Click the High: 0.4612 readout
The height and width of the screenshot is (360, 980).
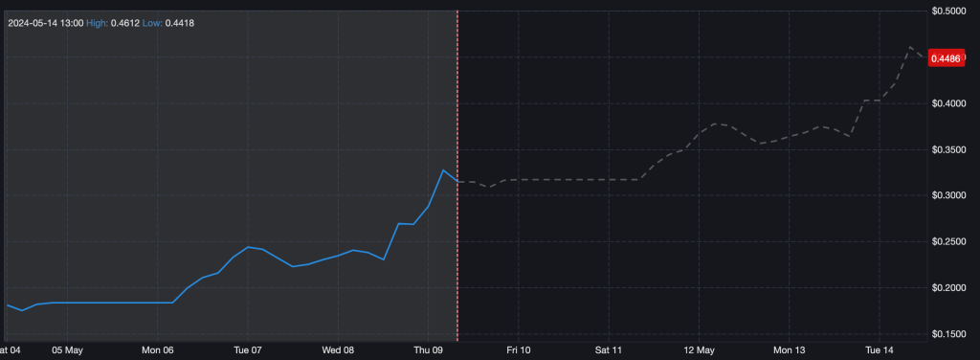pyautogui.click(x=113, y=23)
